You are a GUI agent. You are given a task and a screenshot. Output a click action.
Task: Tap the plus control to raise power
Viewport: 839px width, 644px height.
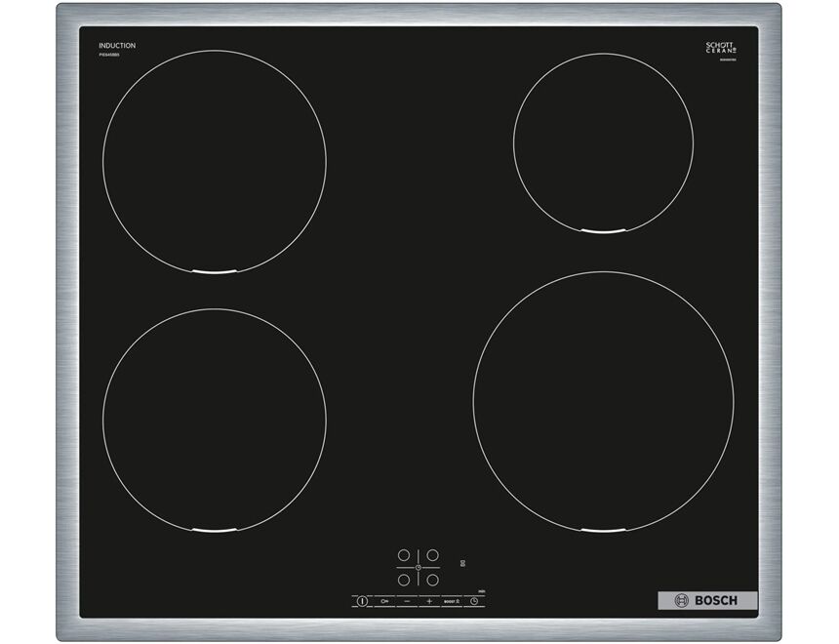(429, 601)
